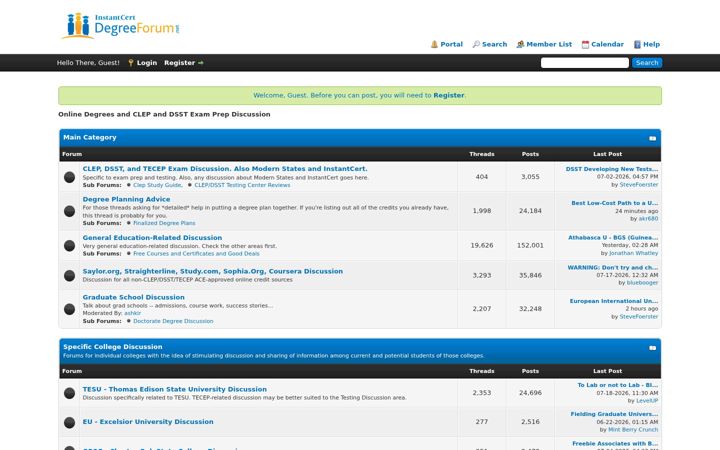Open SteveFoerster profile in Graduate School row
The image size is (720, 450).
[x=639, y=317]
